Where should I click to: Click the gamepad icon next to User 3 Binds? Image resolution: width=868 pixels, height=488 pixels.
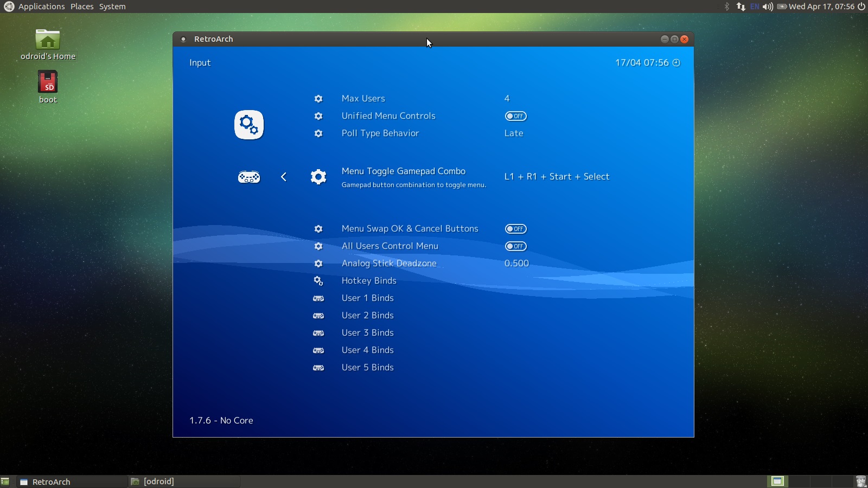318,333
